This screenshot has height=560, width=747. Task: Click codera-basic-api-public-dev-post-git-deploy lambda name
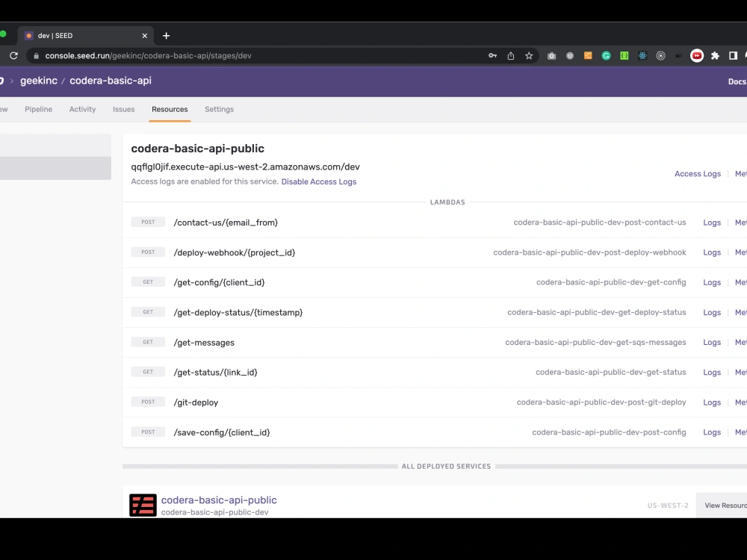(x=601, y=402)
